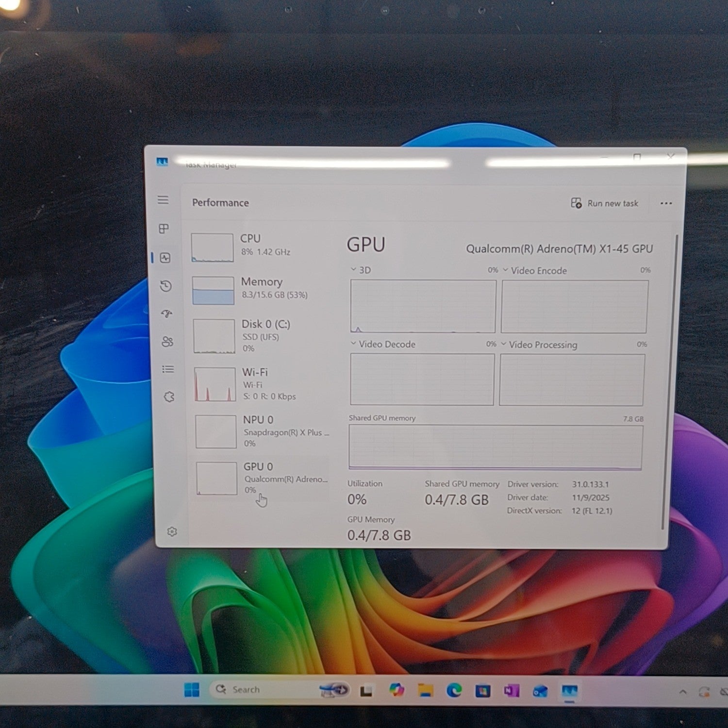Open the Users page icon
Viewport: 728px width, 728px height.
point(167,342)
